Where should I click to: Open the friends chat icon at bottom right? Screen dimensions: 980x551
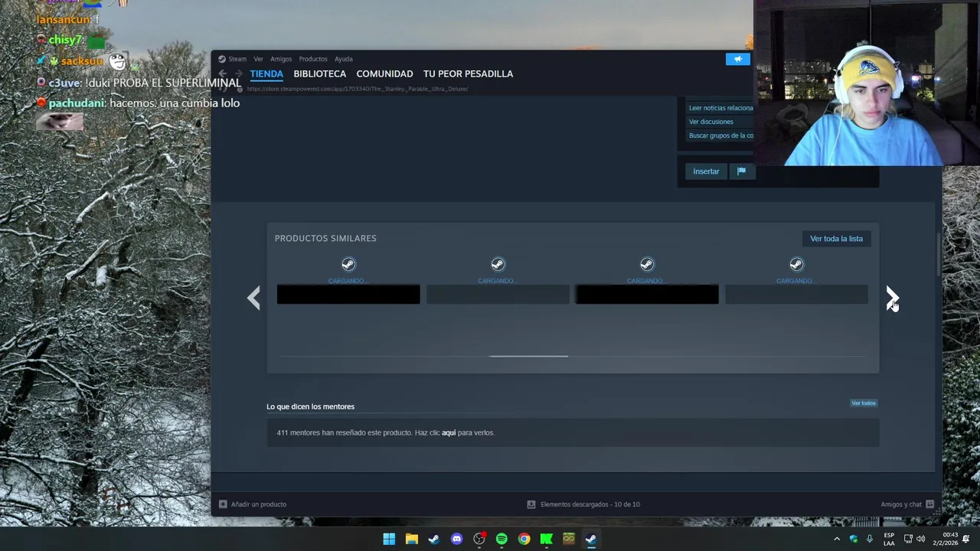pyautogui.click(x=929, y=504)
